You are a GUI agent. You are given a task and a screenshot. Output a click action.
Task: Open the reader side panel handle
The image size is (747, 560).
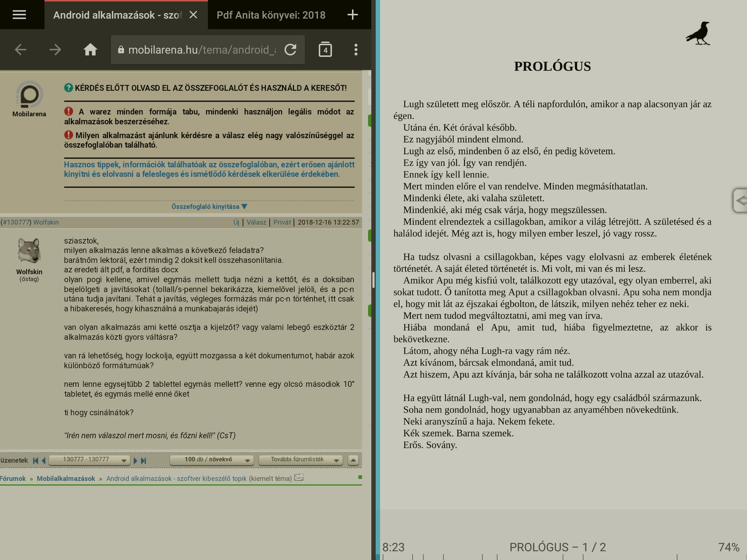point(740,201)
